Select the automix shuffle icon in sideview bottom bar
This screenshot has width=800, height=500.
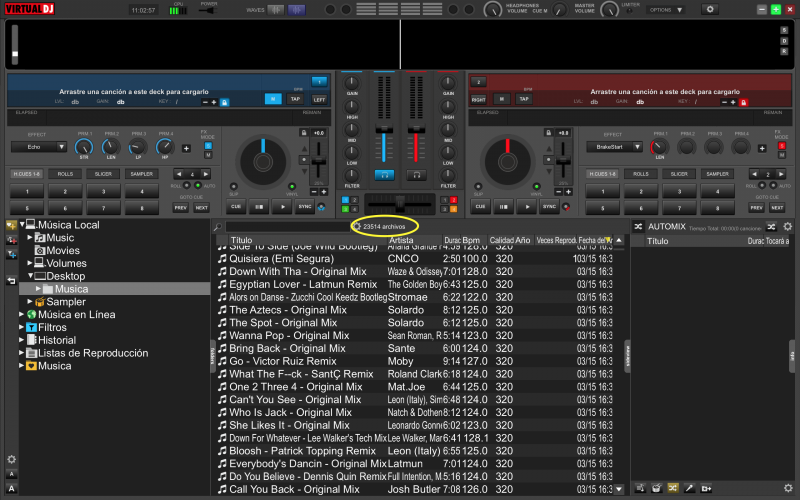[x=673, y=488]
